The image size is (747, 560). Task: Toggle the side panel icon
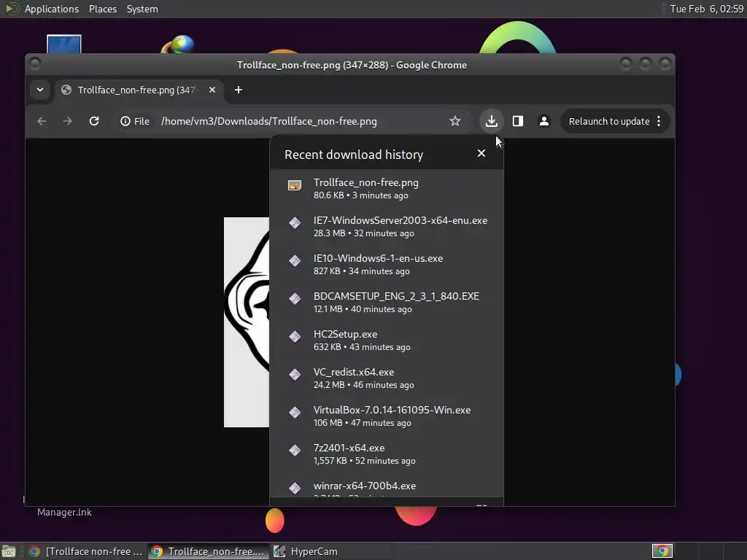point(518,122)
